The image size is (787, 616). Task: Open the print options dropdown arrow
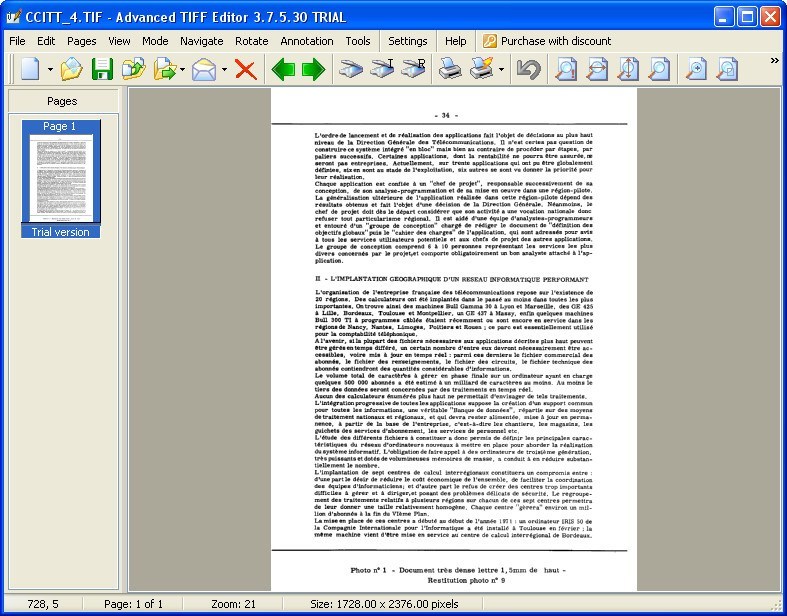[501, 69]
